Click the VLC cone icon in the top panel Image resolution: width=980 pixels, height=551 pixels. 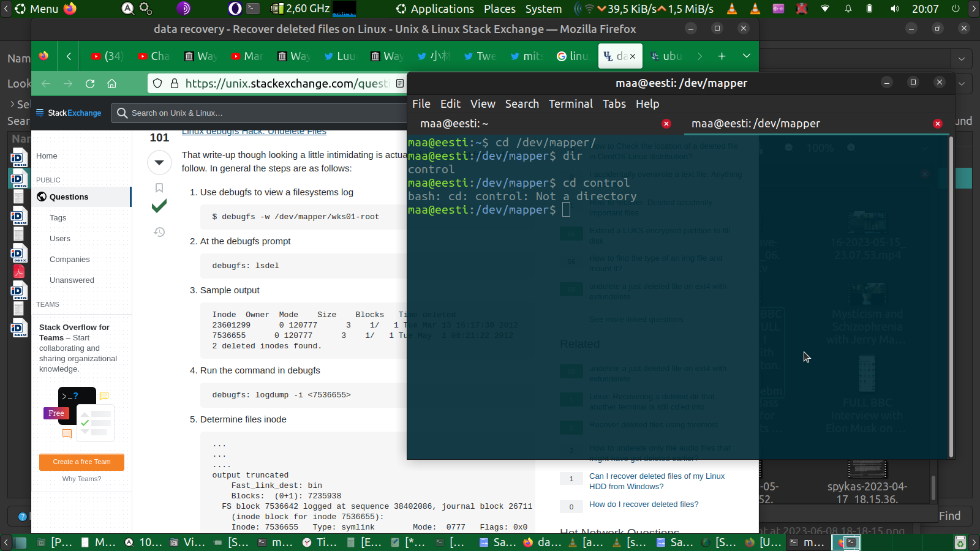click(732, 9)
